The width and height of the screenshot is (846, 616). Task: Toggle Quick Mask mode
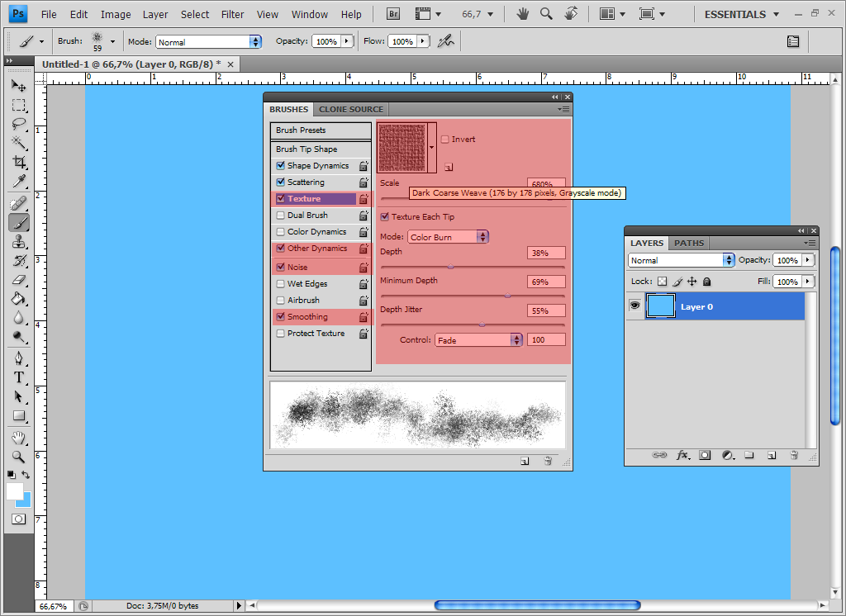(x=18, y=519)
